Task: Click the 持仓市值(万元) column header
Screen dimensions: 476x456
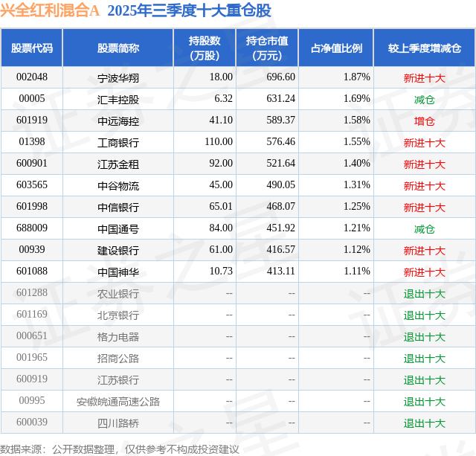Action: coord(267,48)
